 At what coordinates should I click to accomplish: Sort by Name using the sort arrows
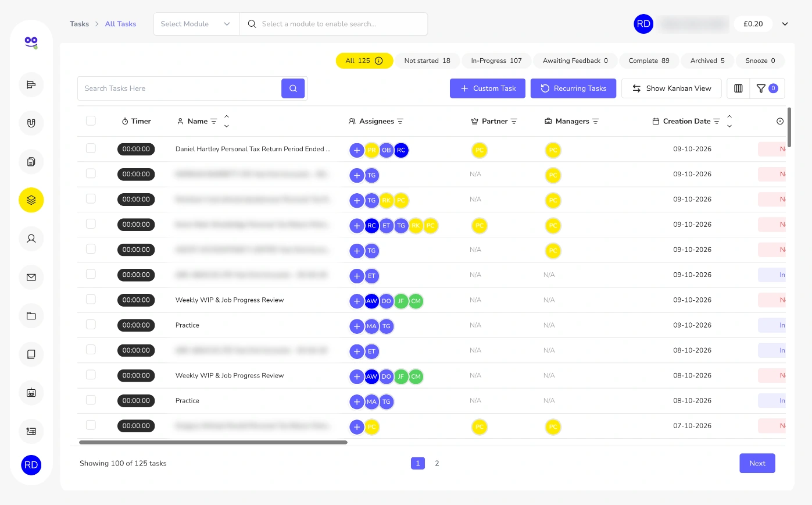(x=227, y=122)
